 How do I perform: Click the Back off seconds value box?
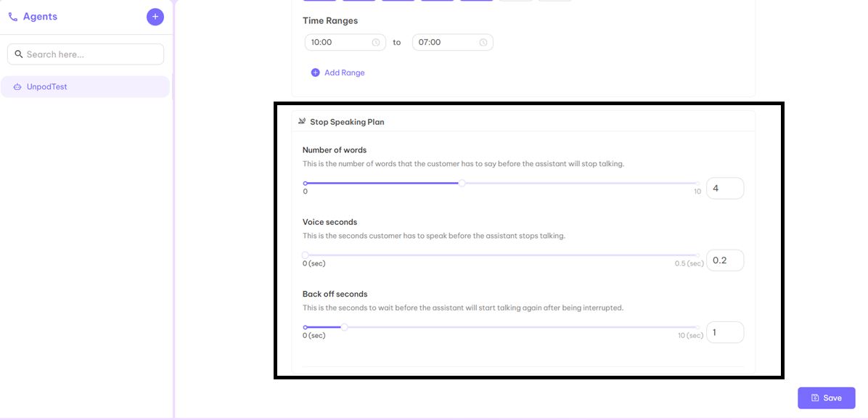click(x=725, y=332)
